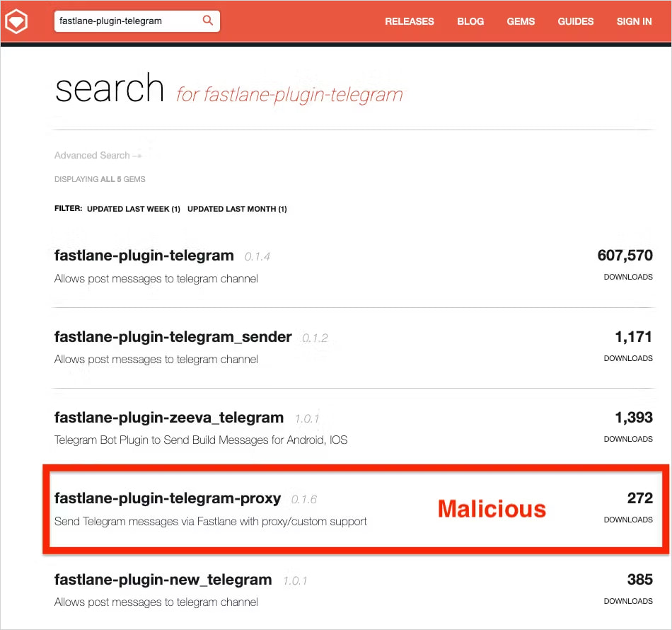Image resolution: width=672 pixels, height=630 pixels.
Task: Click SIGN IN
Action: coord(634,21)
